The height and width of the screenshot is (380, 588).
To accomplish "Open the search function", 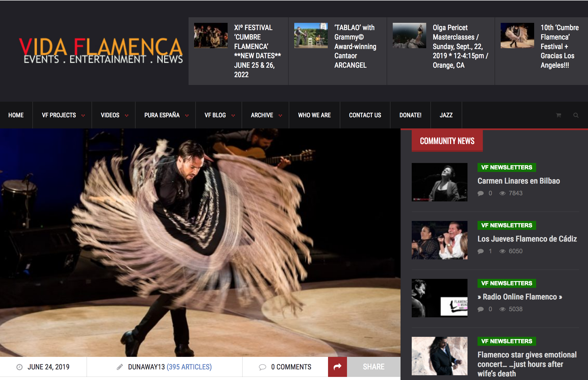I will (x=576, y=115).
